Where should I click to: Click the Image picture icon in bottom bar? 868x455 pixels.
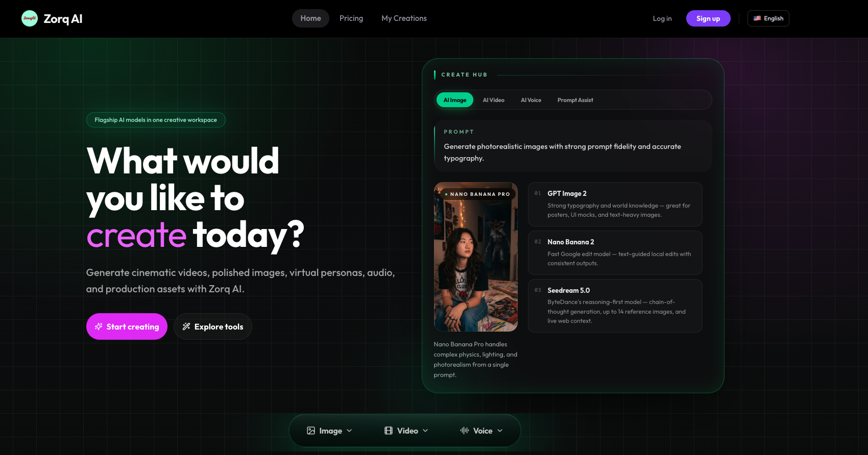point(311,431)
